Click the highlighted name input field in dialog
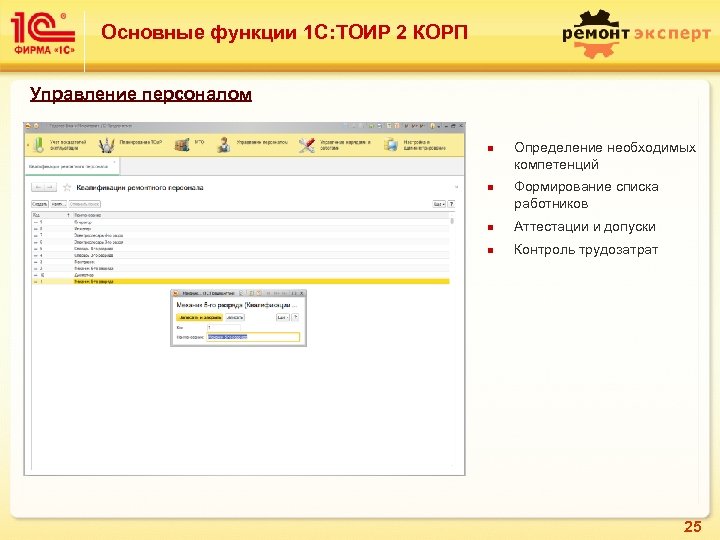720x540 pixels. tap(253, 337)
